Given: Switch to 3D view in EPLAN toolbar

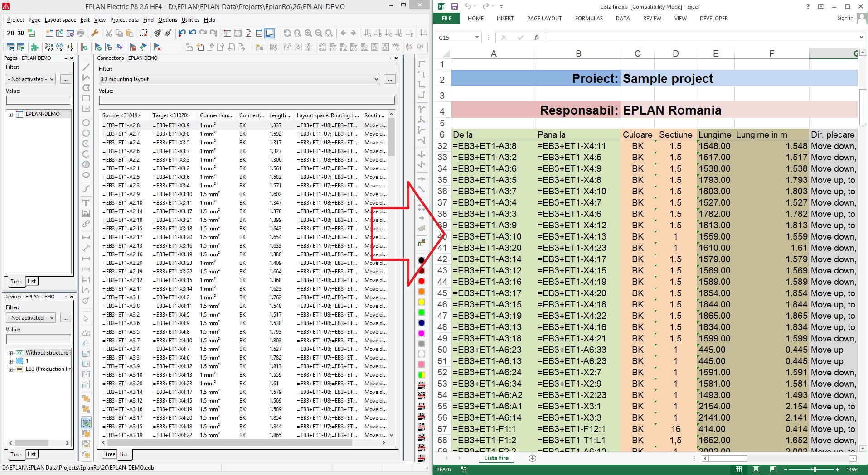Looking at the screenshot, I should (21, 33).
